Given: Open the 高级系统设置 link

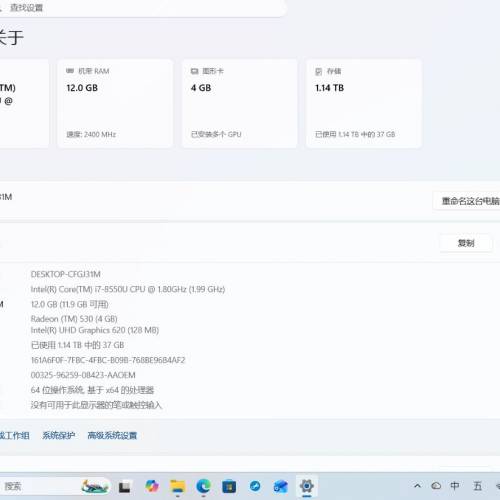Looking at the screenshot, I should [112, 435].
